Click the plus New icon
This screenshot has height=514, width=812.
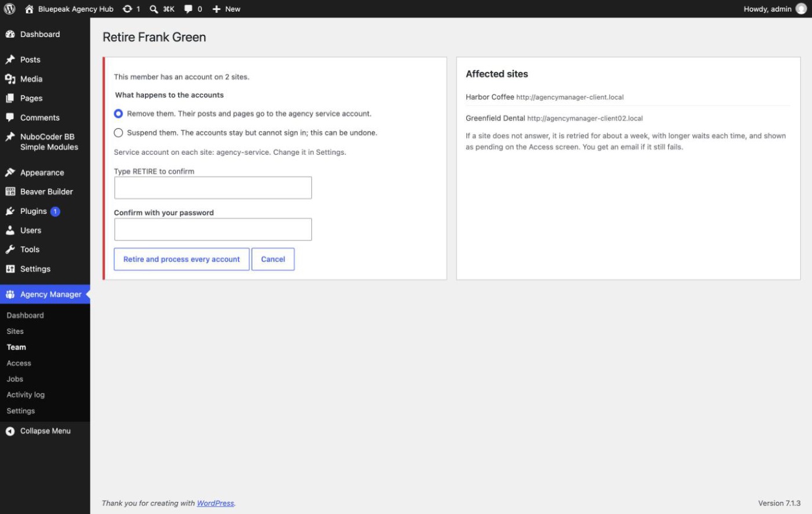(216, 9)
